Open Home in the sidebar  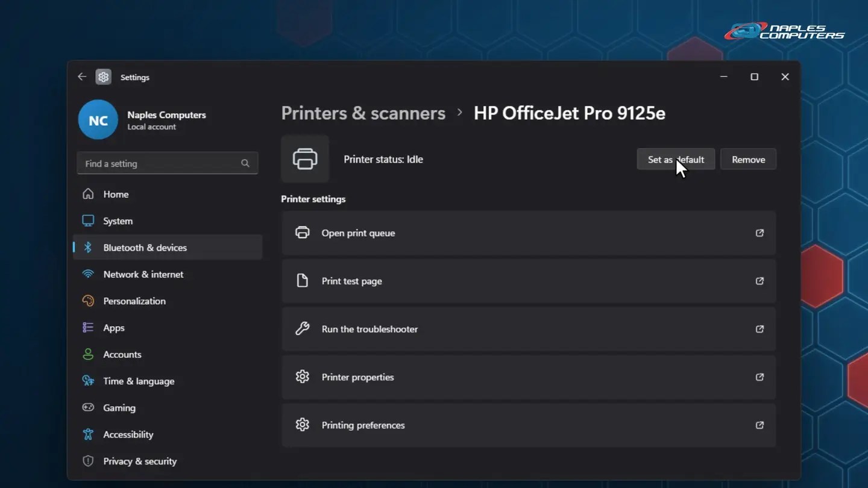click(168, 194)
